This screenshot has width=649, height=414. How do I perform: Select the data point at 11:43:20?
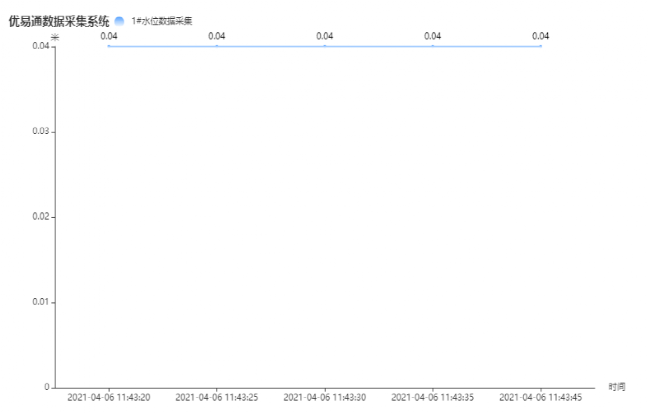tap(109, 46)
